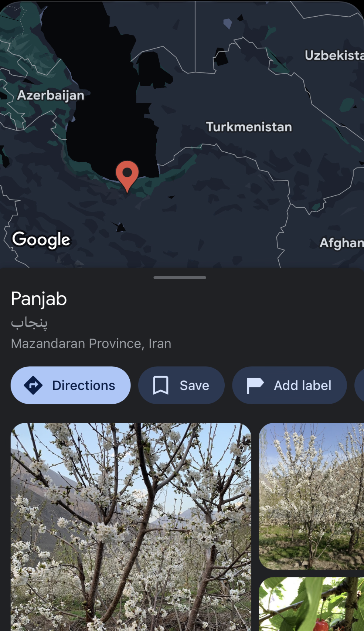Save Panjab to your places
Viewport: 364px width, 631px height.
[181, 385]
